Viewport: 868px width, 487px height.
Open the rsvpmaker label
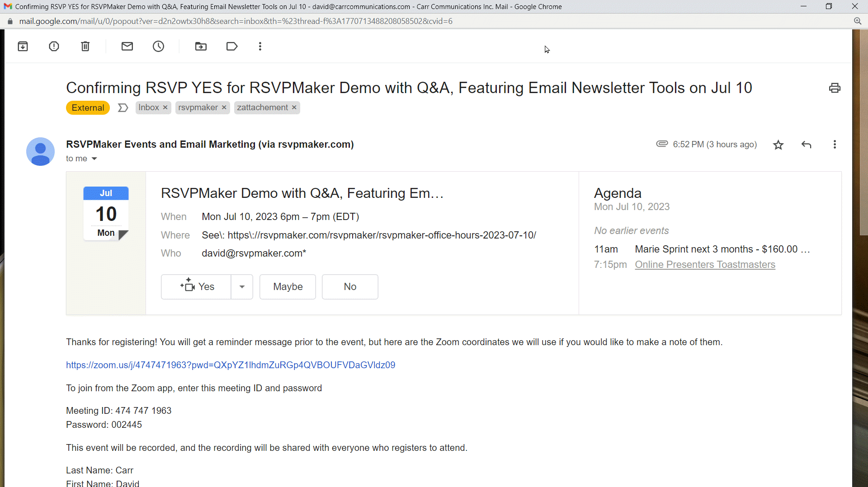[198, 108]
